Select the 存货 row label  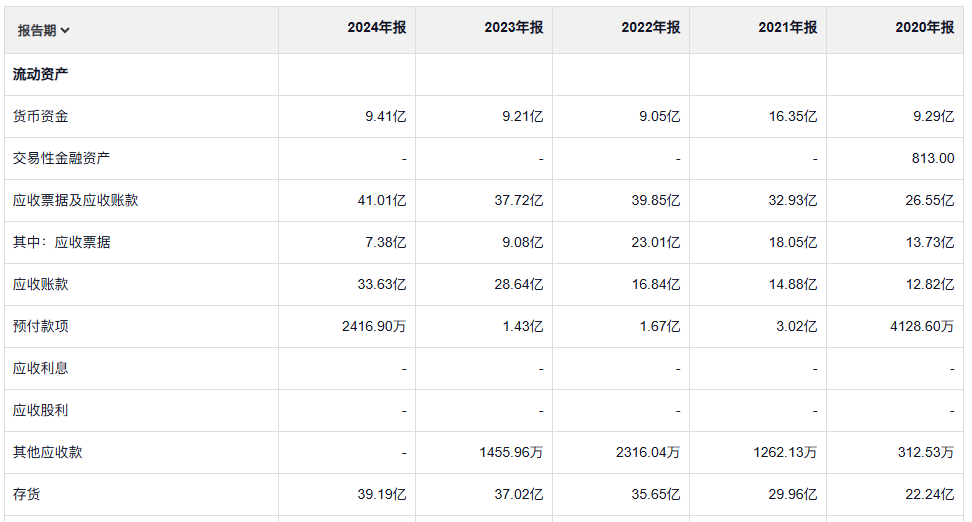pyautogui.click(x=27, y=494)
